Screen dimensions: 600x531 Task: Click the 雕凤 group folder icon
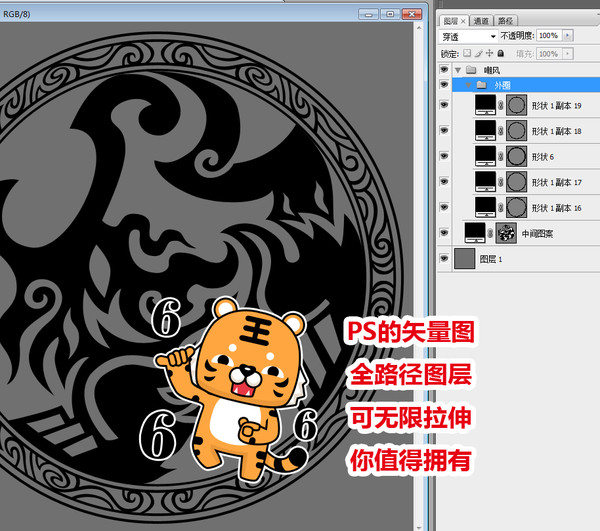[x=471, y=70]
